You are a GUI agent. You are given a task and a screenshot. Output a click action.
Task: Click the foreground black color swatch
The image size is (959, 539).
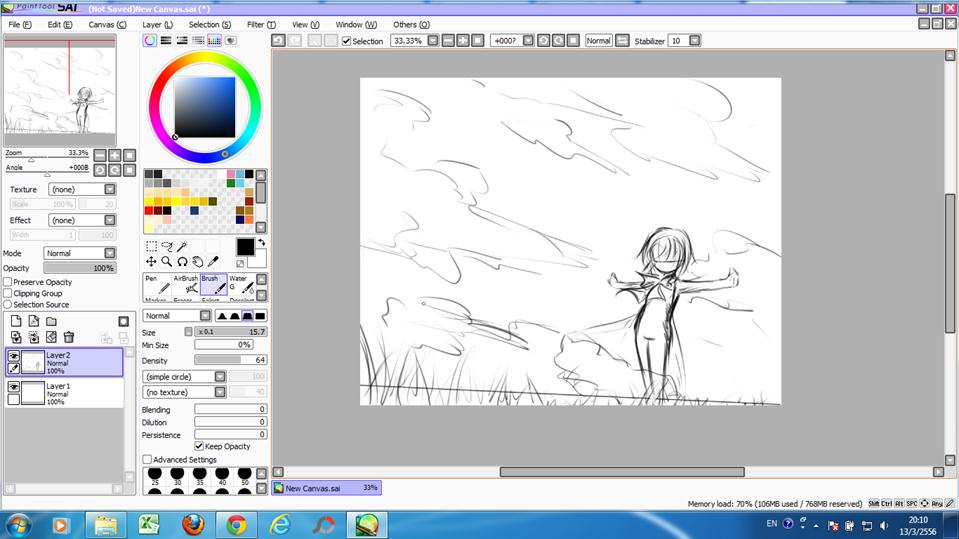point(245,247)
